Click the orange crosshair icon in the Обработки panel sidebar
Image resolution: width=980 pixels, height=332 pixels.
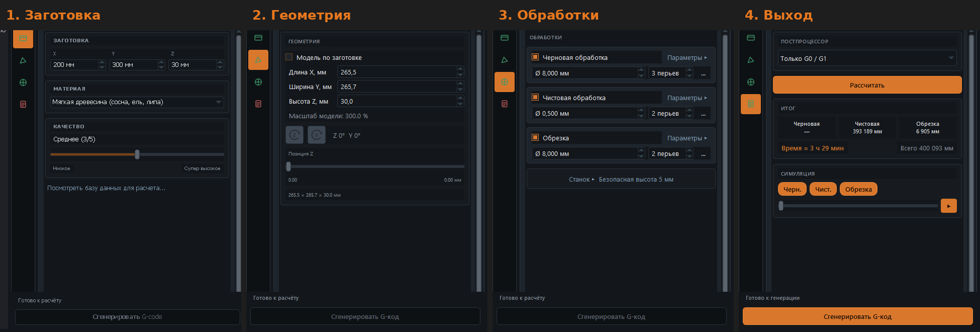pos(505,82)
